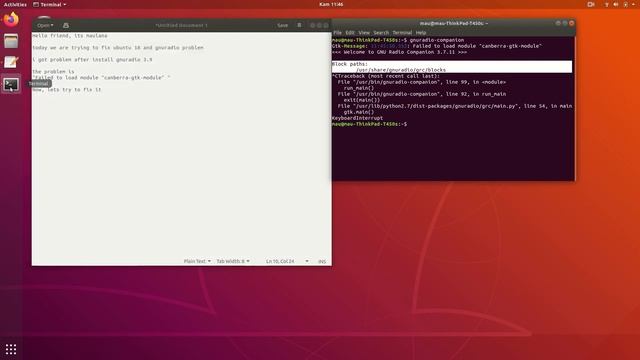The width and height of the screenshot is (640, 360).
Task: Click the line about fixing ubuntu 18 gnuradio
Action: pos(118,48)
